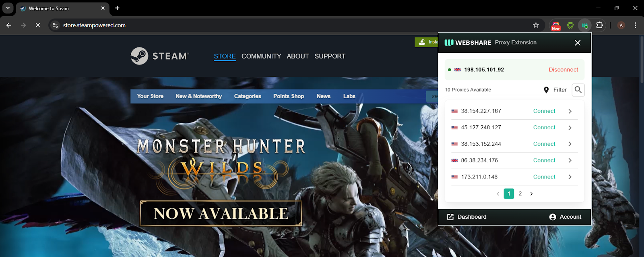View site information icon in address bar

(x=55, y=25)
